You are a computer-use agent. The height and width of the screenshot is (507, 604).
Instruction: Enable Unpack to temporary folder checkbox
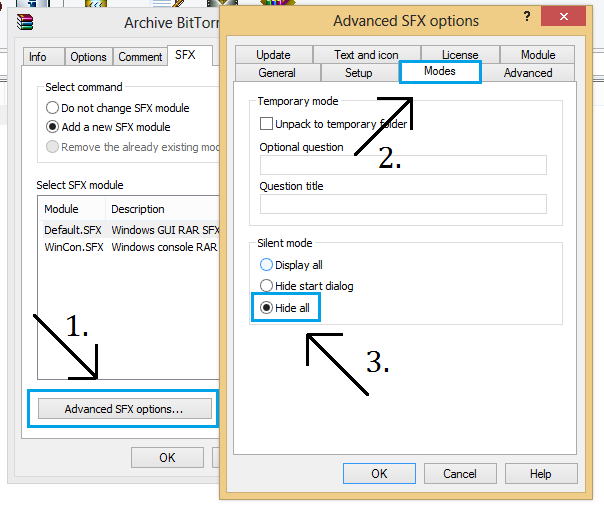click(x=266, y=124)
